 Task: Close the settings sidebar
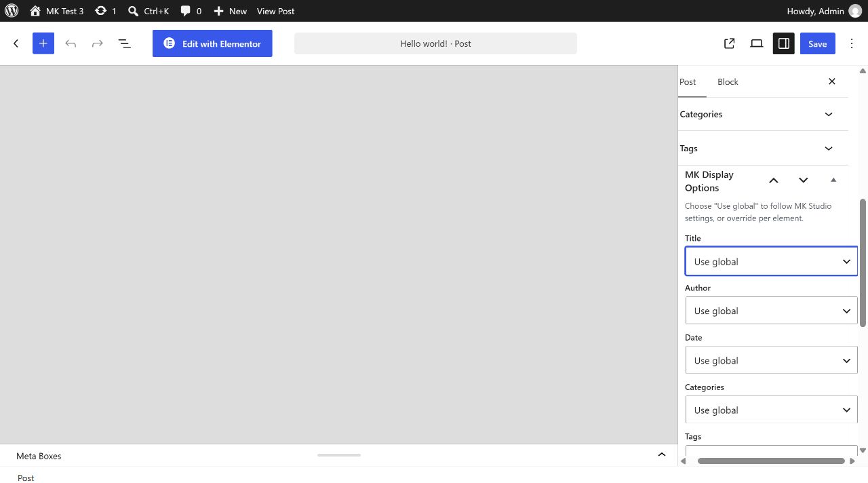tap(832, 81)
